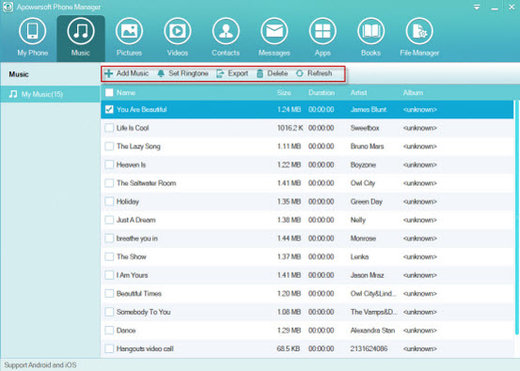The image size is (520, 371).
Task: Click the artist name Alexandra Stan
Action: [x=373, y=330]
